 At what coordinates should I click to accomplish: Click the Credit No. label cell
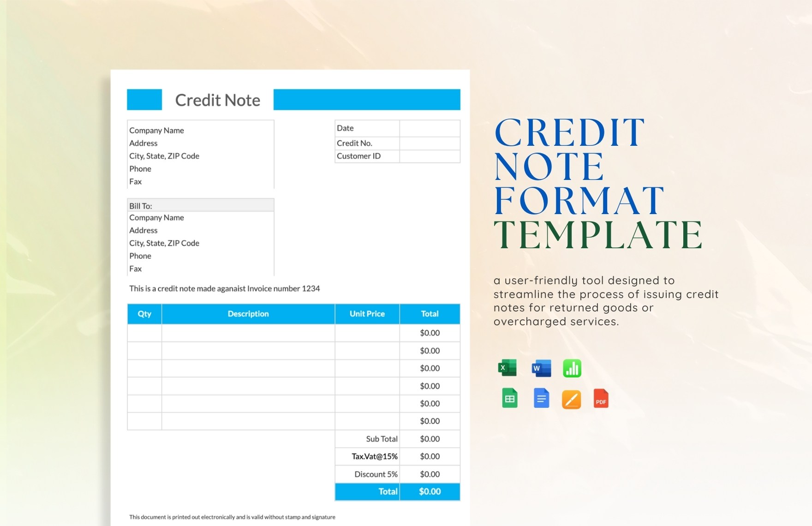pyautogui.click(x=367, y=143)
